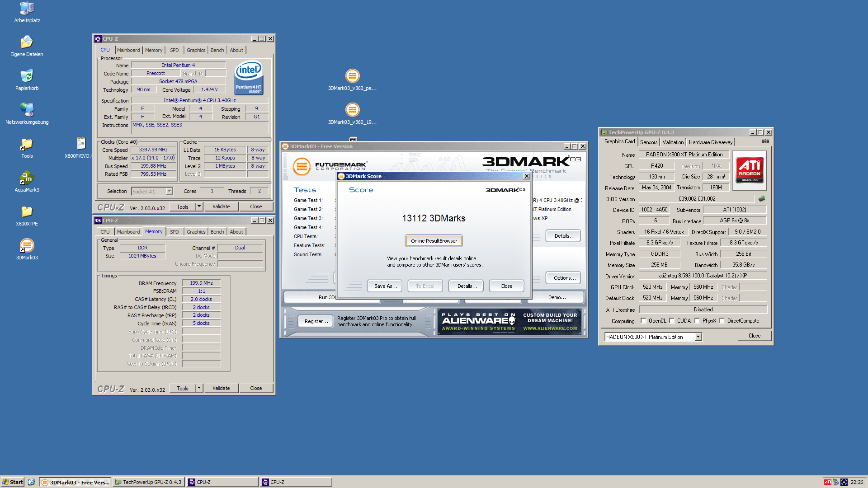Expand the GPU selection dropdown
Viewport: 868px width, 488px height.
(698, 337)
